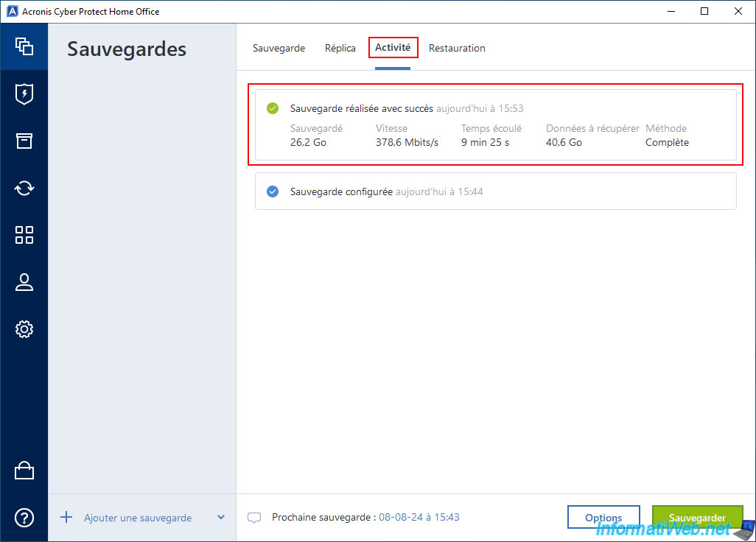Click the plus icon to add backup
The image size is (756, 542).
coord(66,518)
